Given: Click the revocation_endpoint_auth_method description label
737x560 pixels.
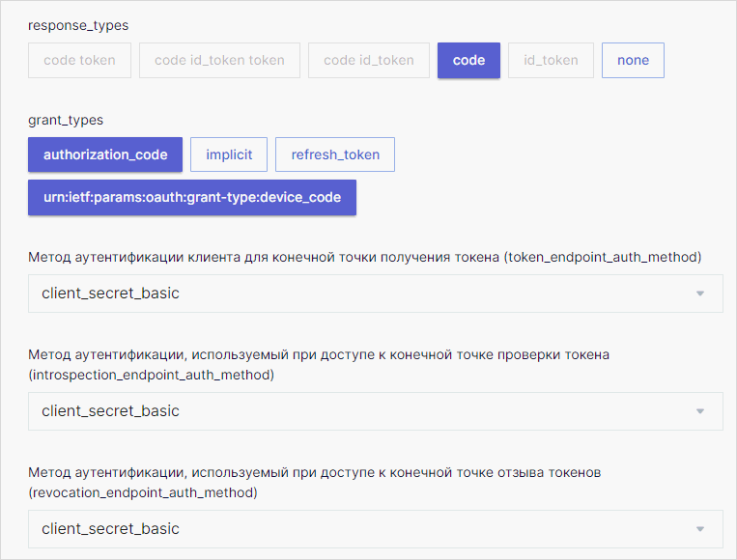Looking at the screenshot, I should [315, 483].
